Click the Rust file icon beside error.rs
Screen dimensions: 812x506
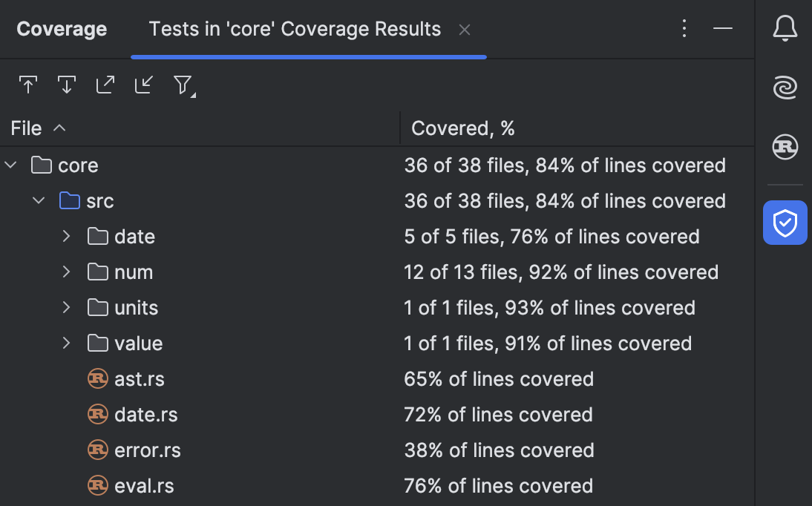pyautogui.click(x=97, y=450)
